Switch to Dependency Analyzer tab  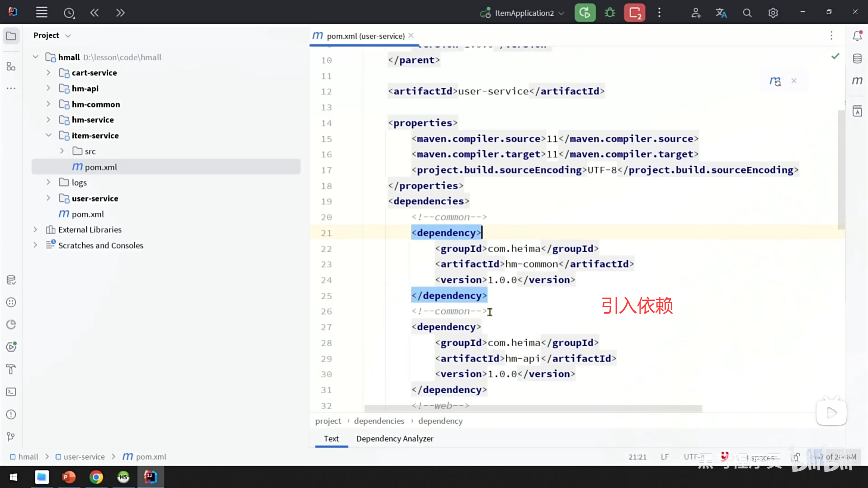pyautogui.click(x=394, y=438)
